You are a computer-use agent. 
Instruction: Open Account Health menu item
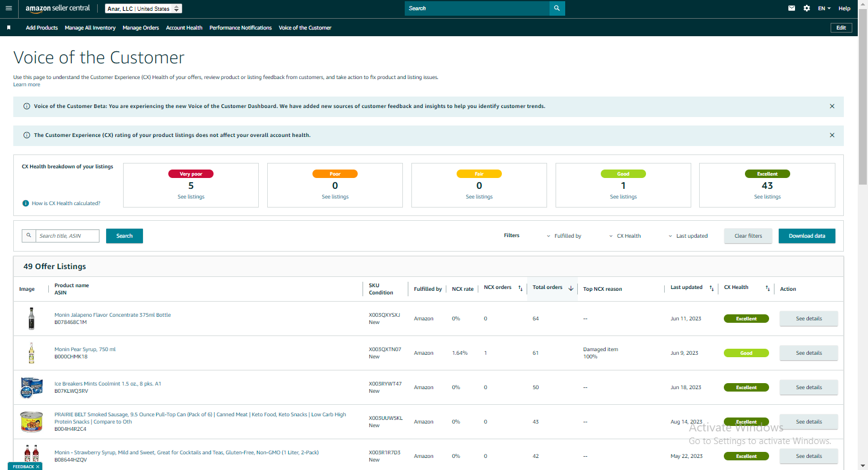tap(184, 28)
